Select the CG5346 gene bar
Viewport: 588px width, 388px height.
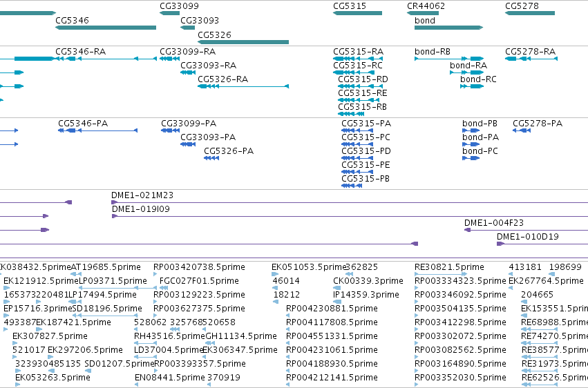tap(106, 28)
